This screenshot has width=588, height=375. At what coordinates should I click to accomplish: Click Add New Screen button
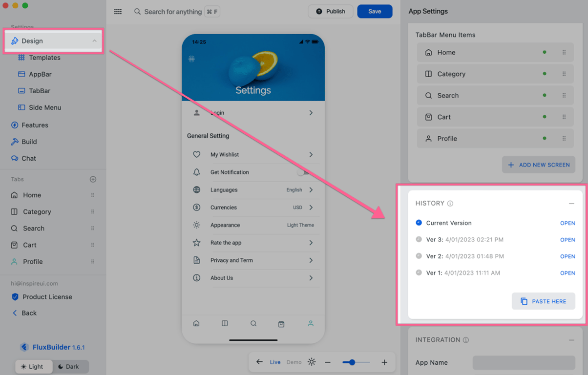[539, 165]
